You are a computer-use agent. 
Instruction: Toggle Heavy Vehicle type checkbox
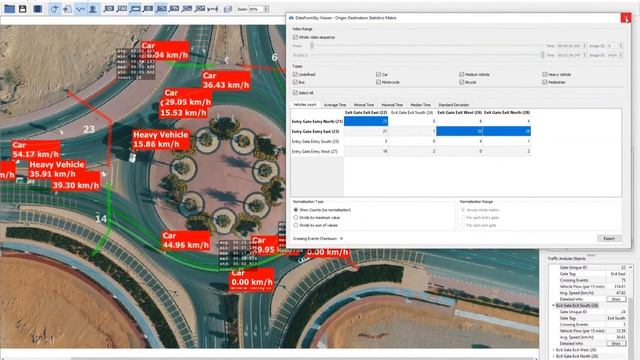pos(544,75)
